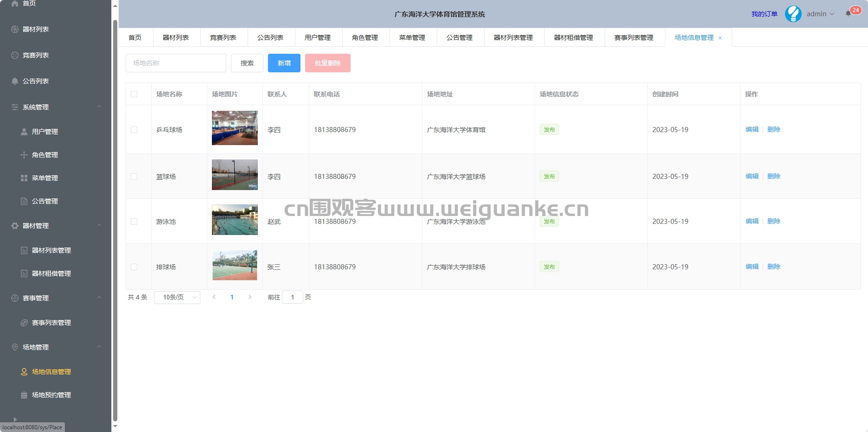Switch to the 公告管理 tab
The width and height of the screenshot is (868, 432).
pyautogui.click(x=460, y=38)
